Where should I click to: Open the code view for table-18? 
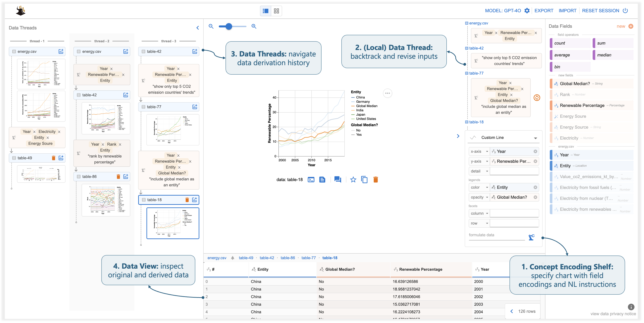(x=311, y=179)
